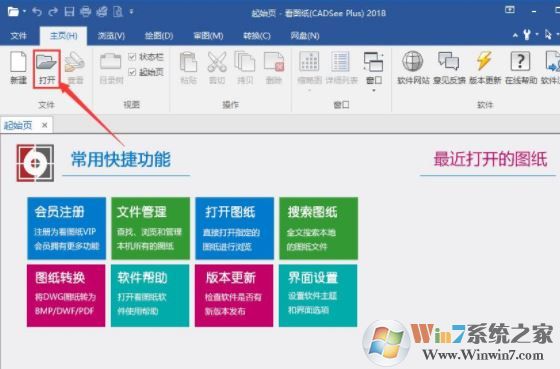Click the green 搜索图纸 tile
560x369 pixels.
(318, 228)
